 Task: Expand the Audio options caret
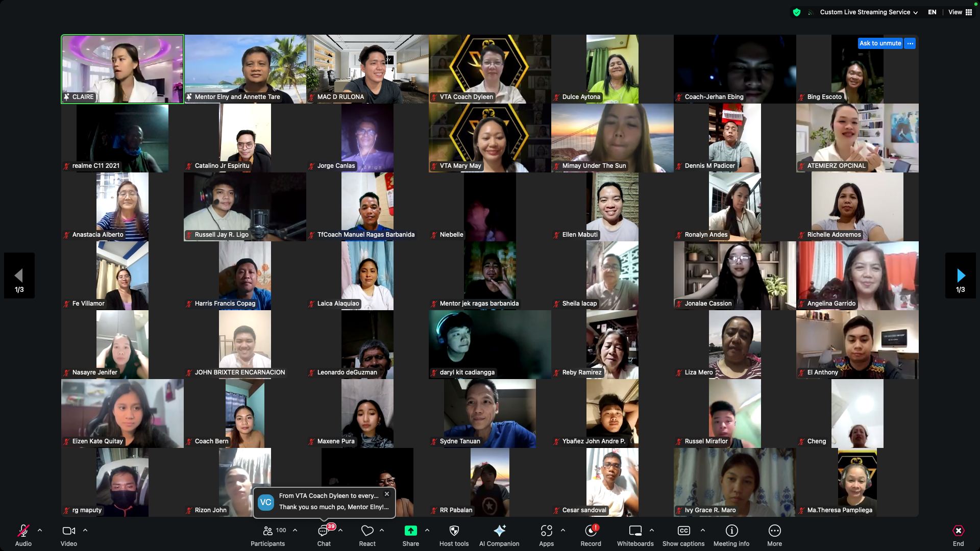pyautogui.click(x=40, y=531)
